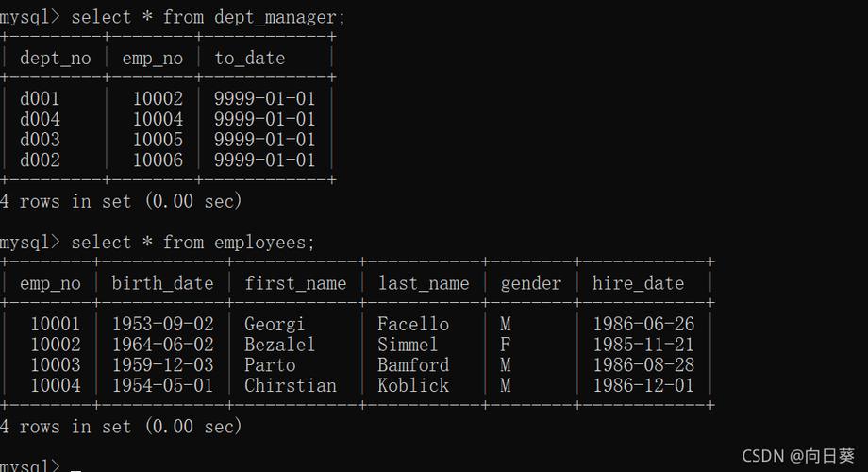Click the dept_no column header
868x472 pixels.
click(56, 58)
